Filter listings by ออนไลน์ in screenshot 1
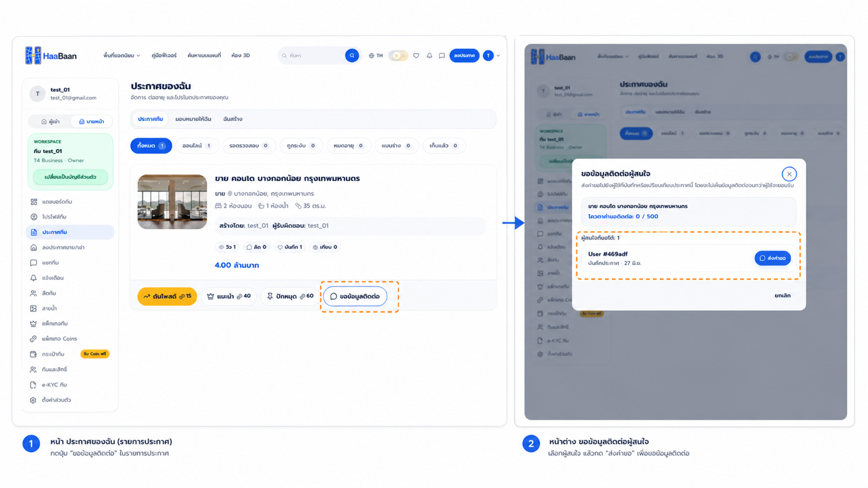The height and width of the screenshot is (488, 868). (197, 146)
